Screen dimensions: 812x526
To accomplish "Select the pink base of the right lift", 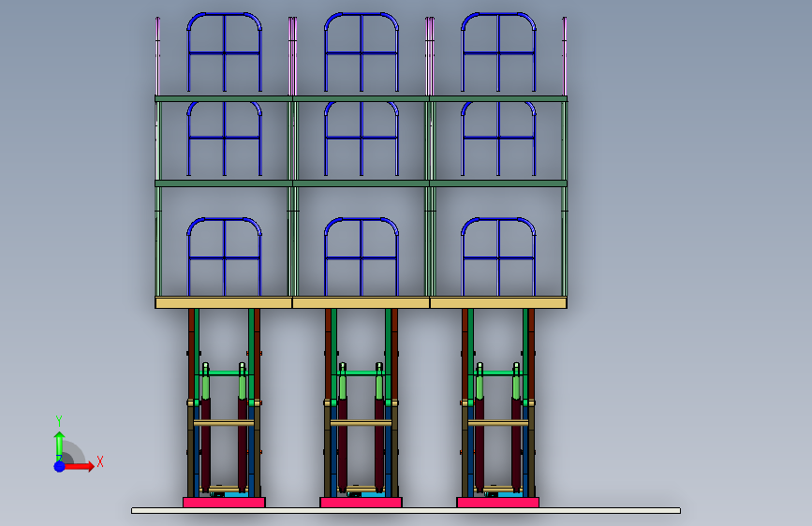I will coord(497,503).
